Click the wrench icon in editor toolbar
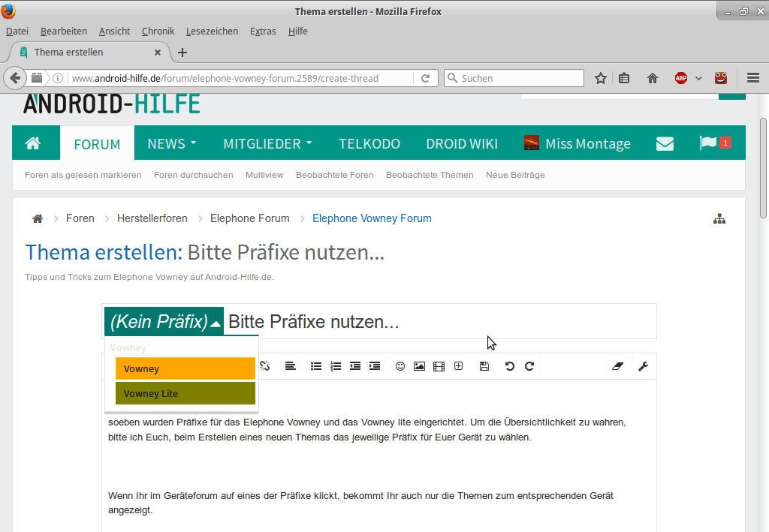Viewport: 769px width, 532px height. click(x=643, y=366)
